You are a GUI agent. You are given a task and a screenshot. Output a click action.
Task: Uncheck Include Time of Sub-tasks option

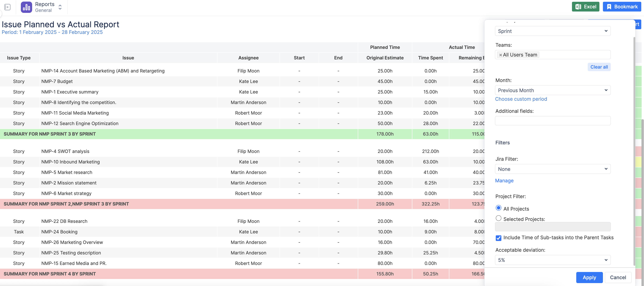(x=499, y=238)
